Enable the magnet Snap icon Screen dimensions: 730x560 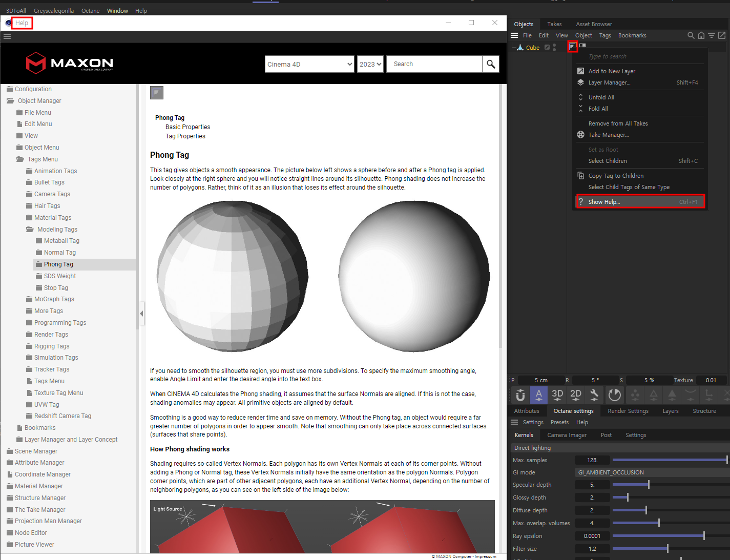pyautogui.click(x=520, y=395)
